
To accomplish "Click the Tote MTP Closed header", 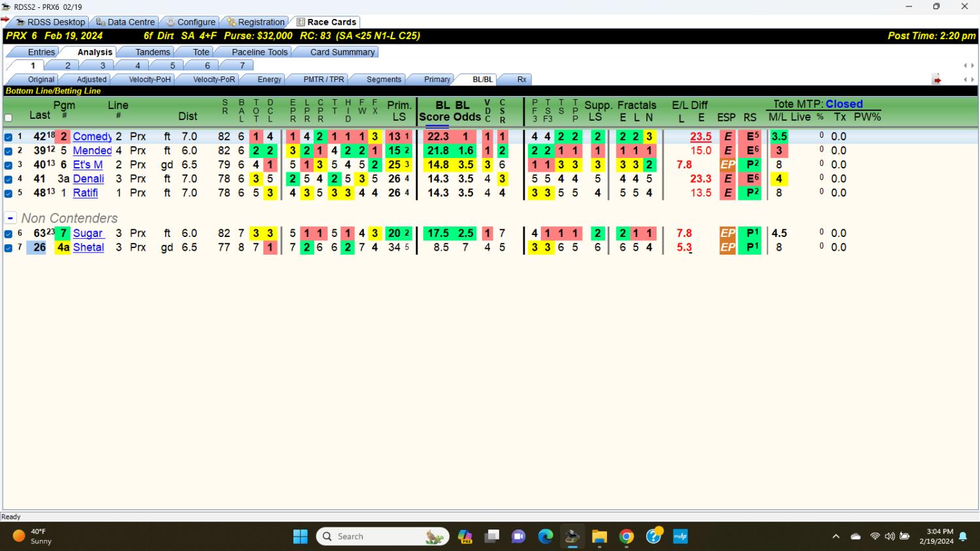I will tap(817, 104).
